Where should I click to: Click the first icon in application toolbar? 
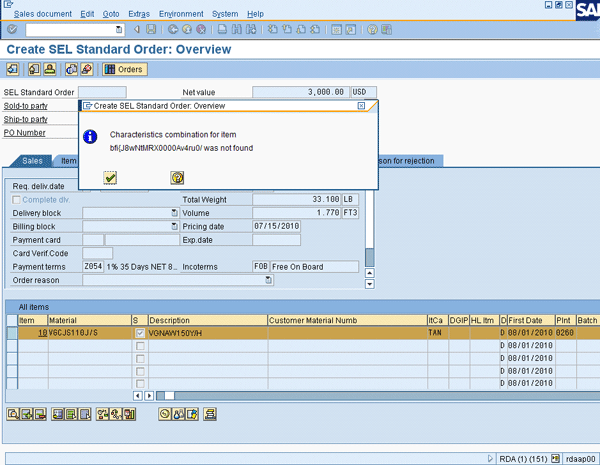click(x=13, y=69)
